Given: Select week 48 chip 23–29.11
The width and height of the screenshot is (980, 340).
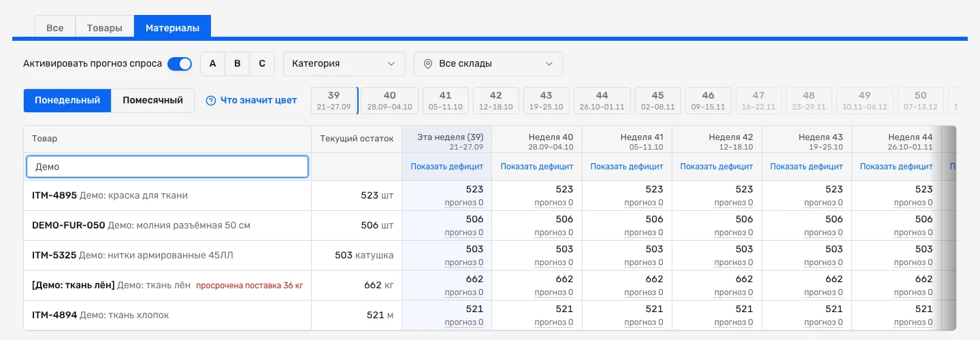Looking at the screenshot, I should pyautogui.click(x=809, y=101).
